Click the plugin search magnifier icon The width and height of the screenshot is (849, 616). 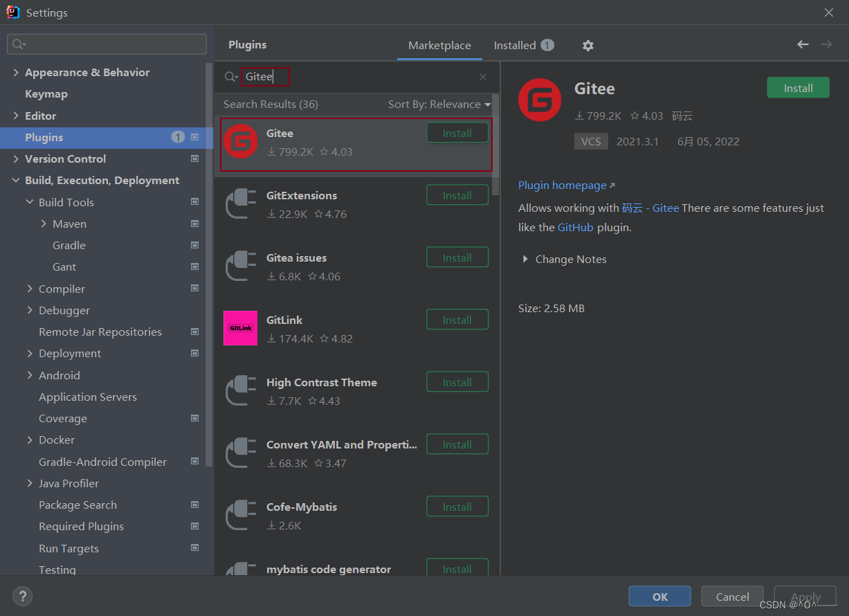tap(231, 77)
